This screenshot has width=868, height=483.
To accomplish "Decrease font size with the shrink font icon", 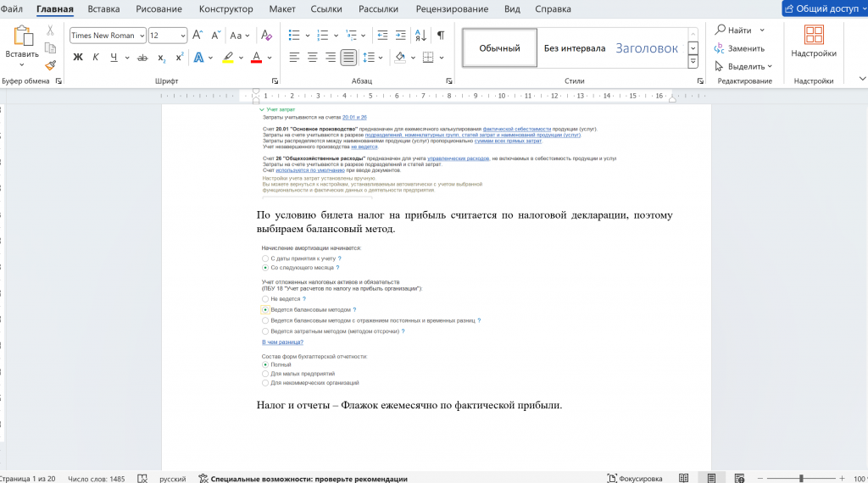I will point(216,35).
